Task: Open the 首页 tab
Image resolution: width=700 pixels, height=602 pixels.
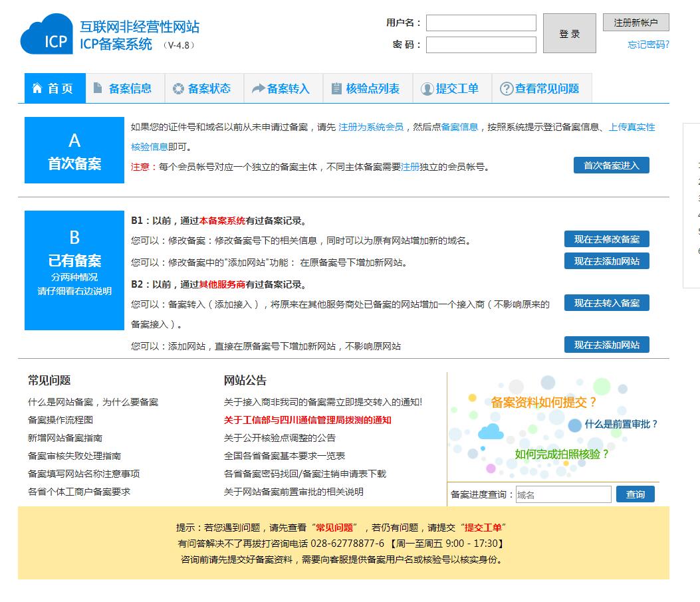Action: (x=55, y=88)
